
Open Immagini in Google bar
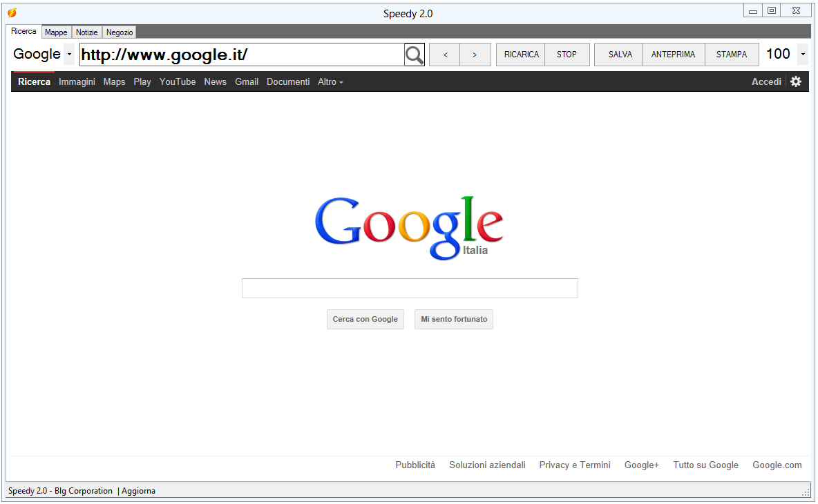pyautogui.click(x=77, y=82)
